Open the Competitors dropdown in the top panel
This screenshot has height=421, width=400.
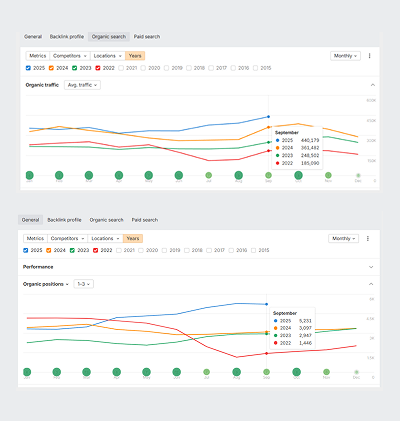[70, 56]
